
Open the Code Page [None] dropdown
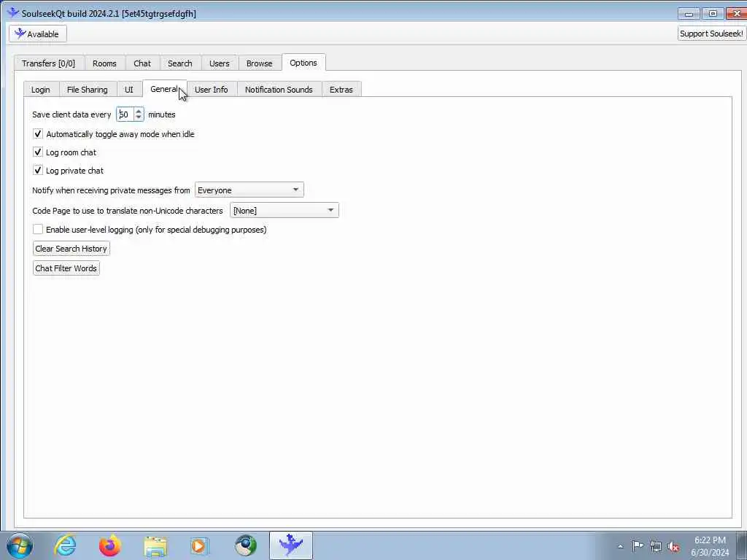point(285,210)
